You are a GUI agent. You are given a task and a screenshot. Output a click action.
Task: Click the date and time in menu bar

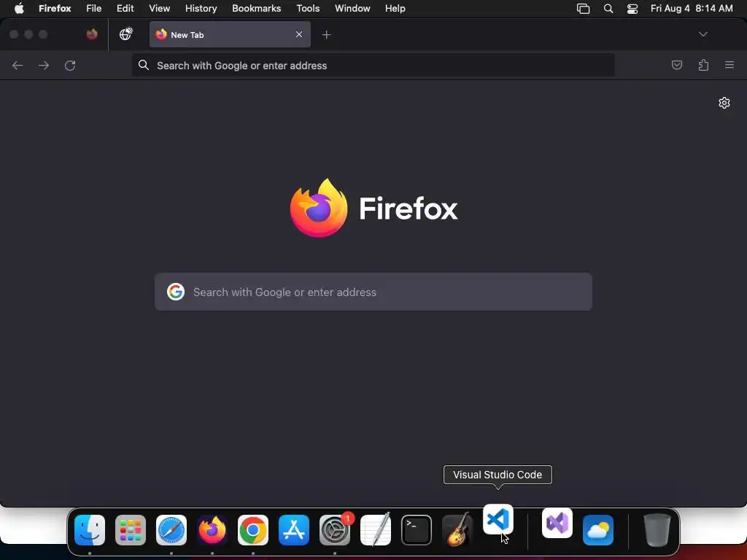point(692,8)
